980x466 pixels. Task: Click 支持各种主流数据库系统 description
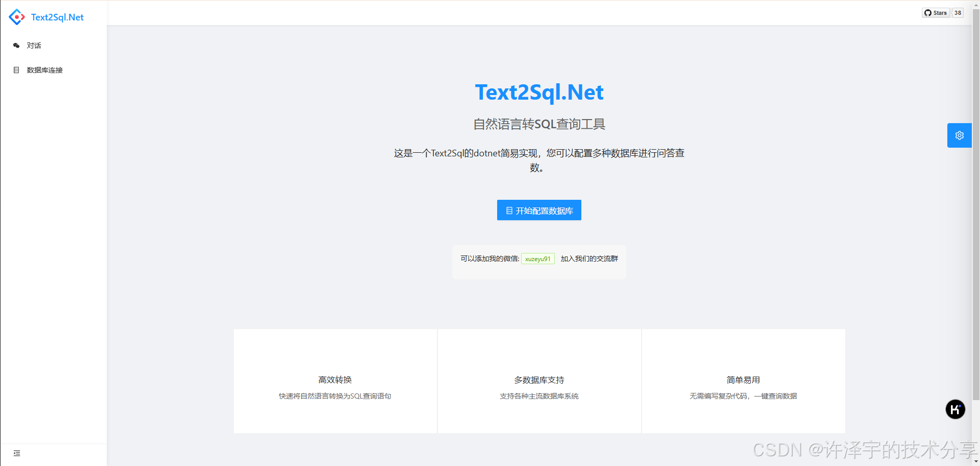click(x=540, y=396)
